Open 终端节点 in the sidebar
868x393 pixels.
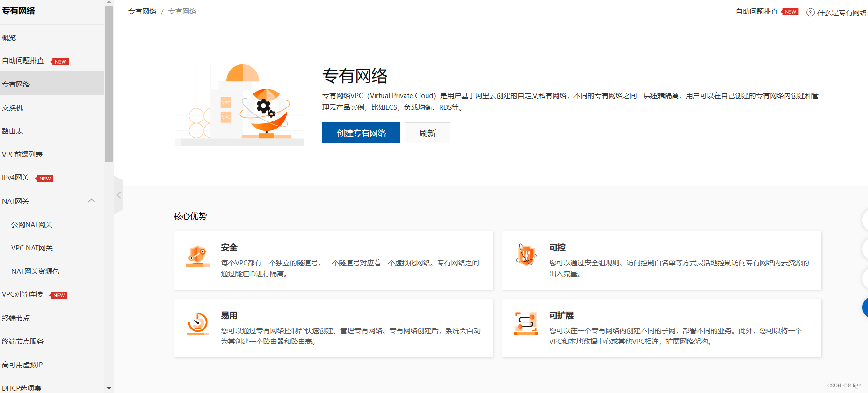tap(16, 318)
